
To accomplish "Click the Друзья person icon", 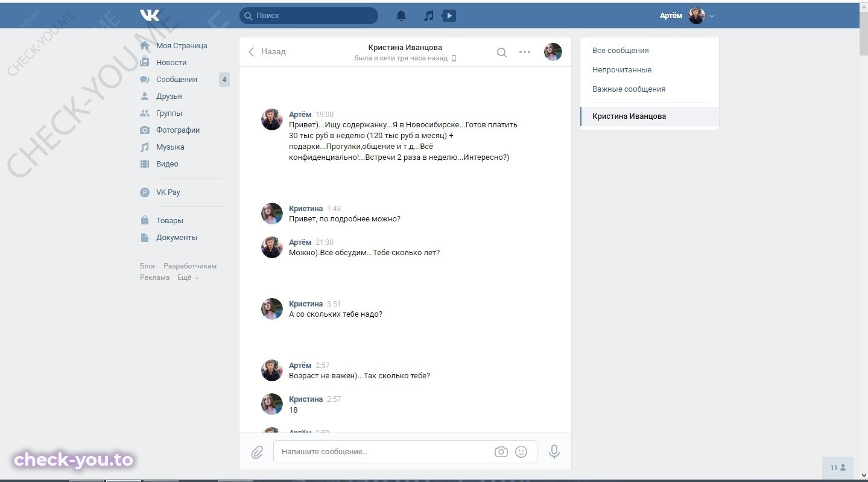I will pos(145,97).
